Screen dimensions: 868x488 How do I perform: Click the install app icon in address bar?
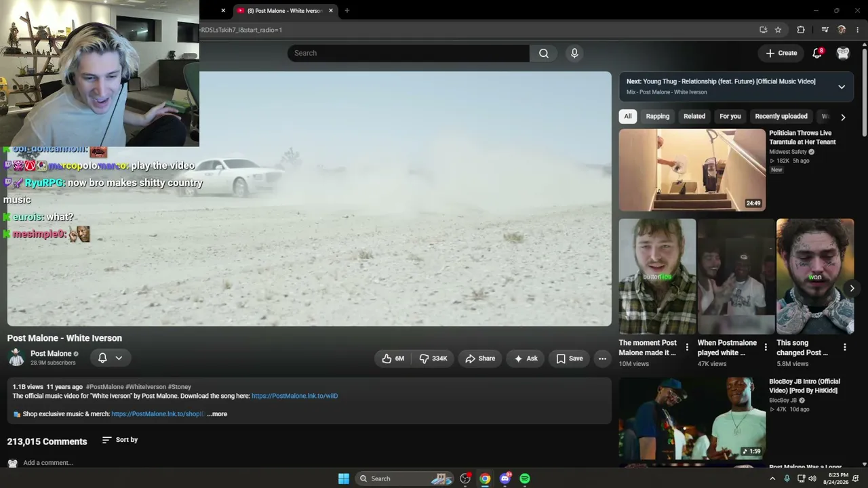click(x=764, y=30)
